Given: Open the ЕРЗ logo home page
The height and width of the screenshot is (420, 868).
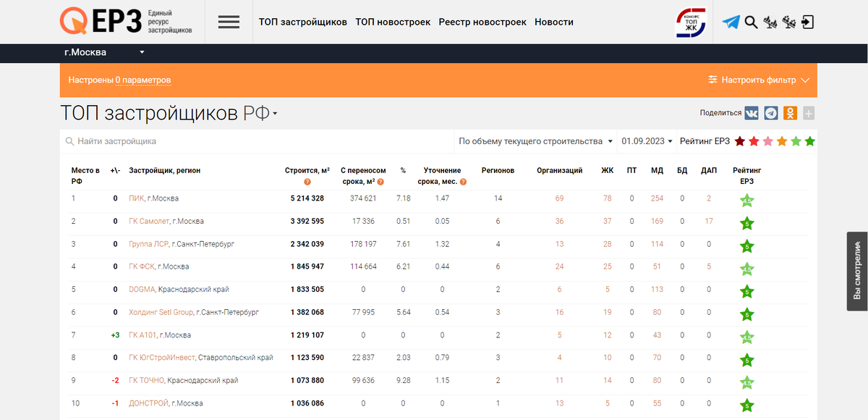Looking at the screenshot, I should [x=126, y=22].
